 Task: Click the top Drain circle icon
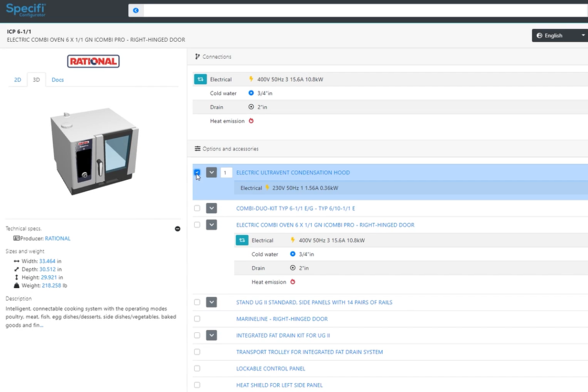(251, 107)
